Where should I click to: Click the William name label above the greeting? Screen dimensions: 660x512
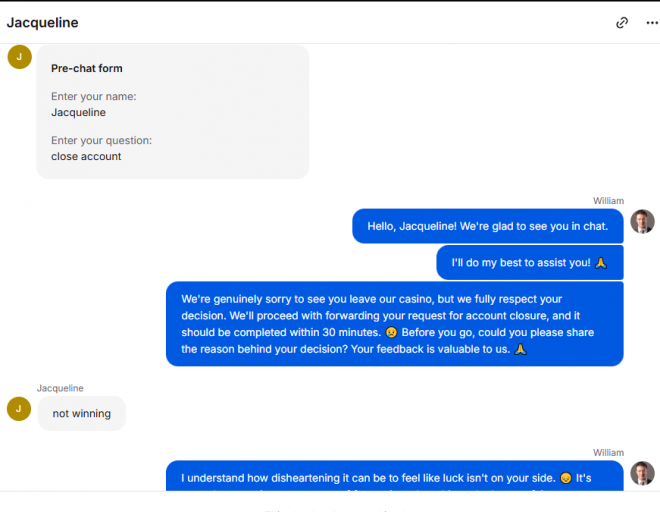tap(608, 201)
